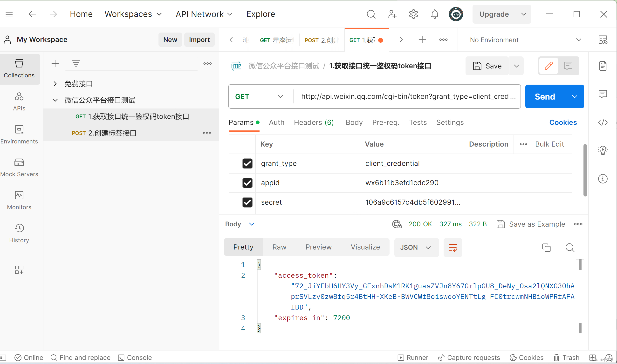The height and width of the screenshot is (364, 617).
Task: Click the configure sidebar grid-plus icon
Action: 19,270
